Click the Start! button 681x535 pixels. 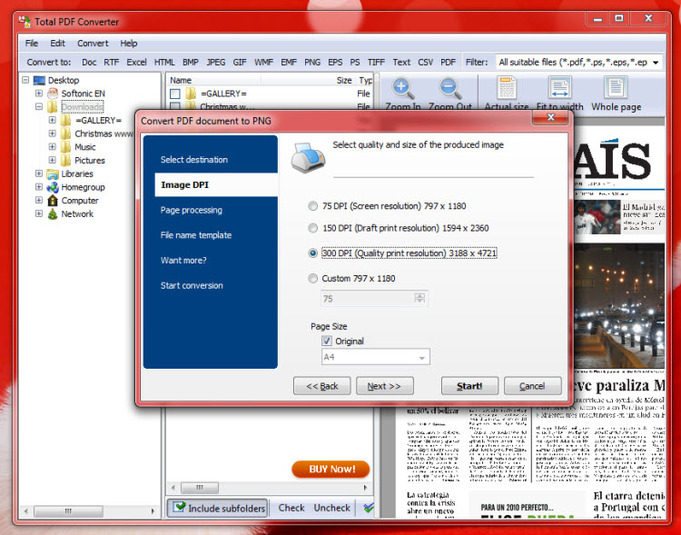click(469, 386)
